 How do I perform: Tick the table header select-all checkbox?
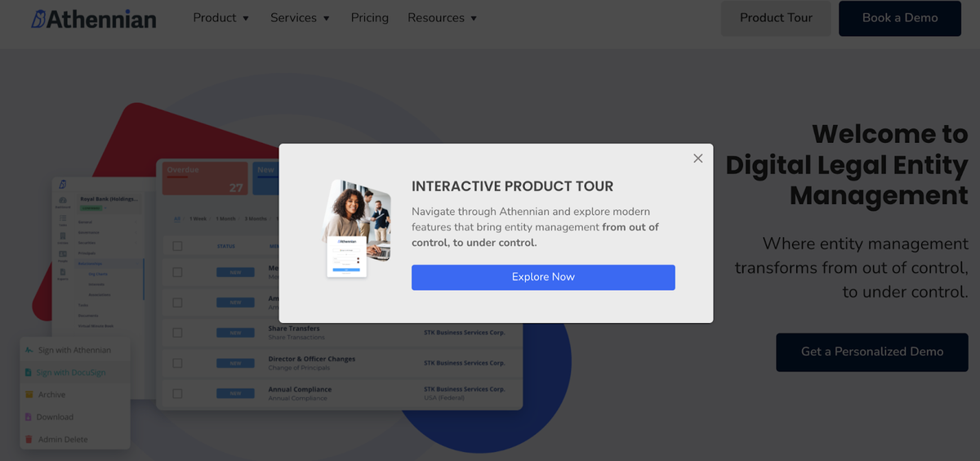[x=177, y=246]
